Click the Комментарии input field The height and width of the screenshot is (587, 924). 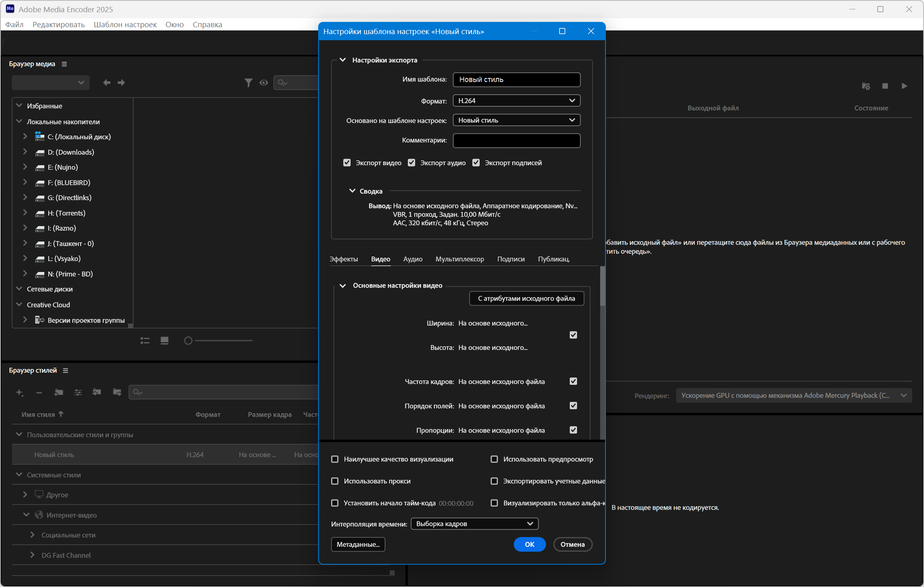click(x=516, y=140)
